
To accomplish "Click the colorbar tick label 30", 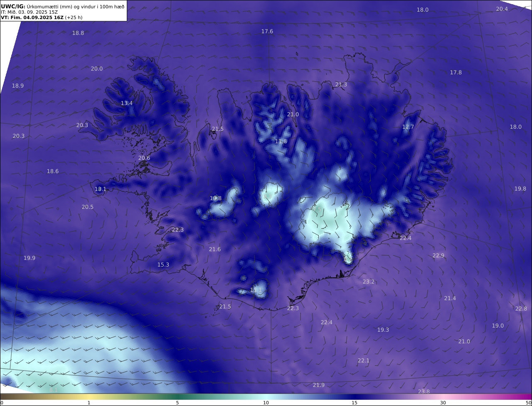I will 443,403.
